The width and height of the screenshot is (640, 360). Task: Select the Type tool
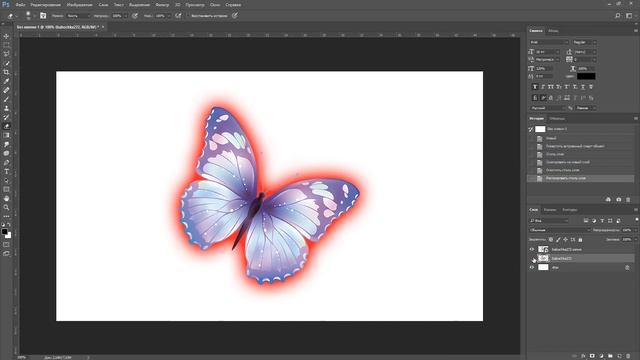point(6,171)
